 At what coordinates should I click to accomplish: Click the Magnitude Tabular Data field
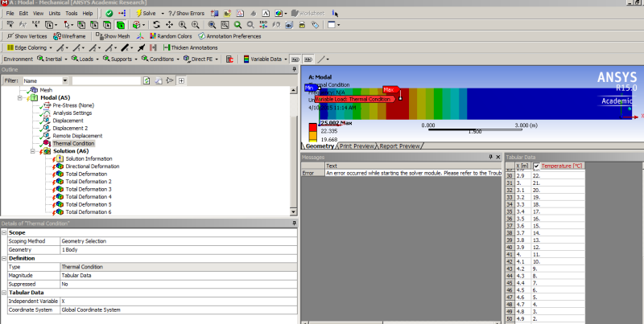click(179, 276)
